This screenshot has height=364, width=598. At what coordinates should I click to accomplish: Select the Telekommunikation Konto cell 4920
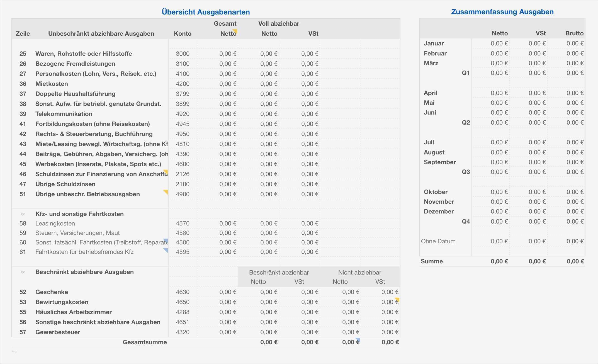pos(183,114)
